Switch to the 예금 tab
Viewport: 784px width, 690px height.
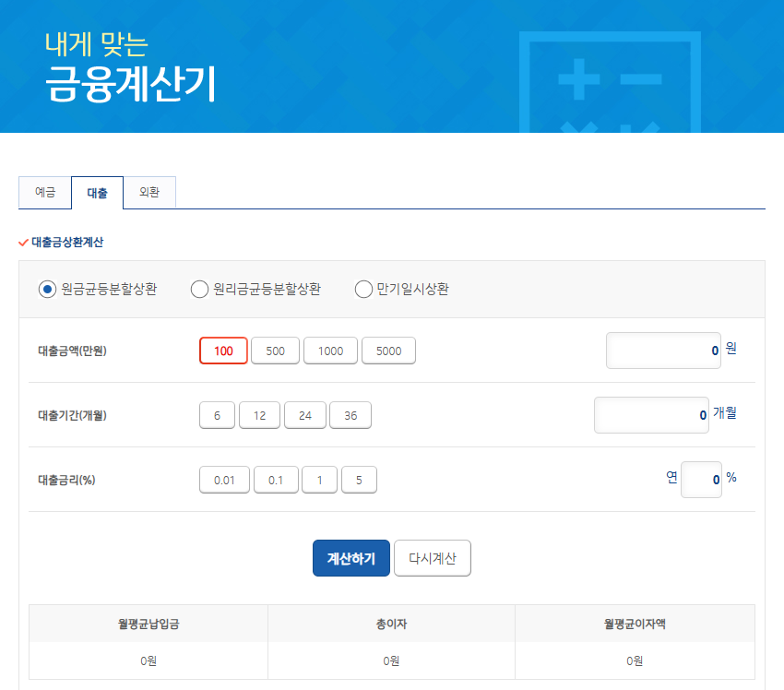(x=45, y=193)
